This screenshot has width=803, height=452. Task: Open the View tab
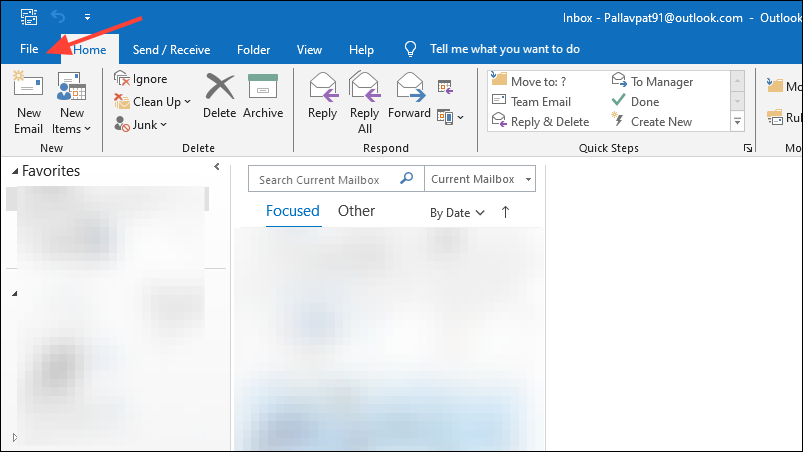309,50
